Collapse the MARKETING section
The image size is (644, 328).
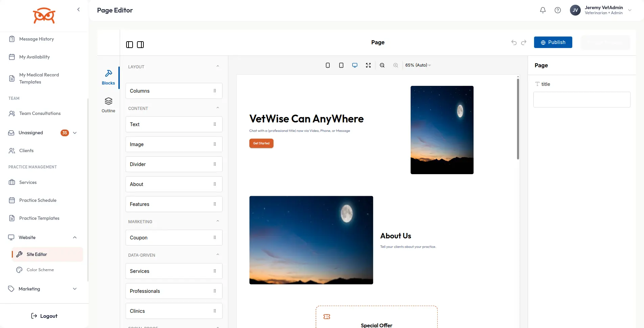[218, 221]
